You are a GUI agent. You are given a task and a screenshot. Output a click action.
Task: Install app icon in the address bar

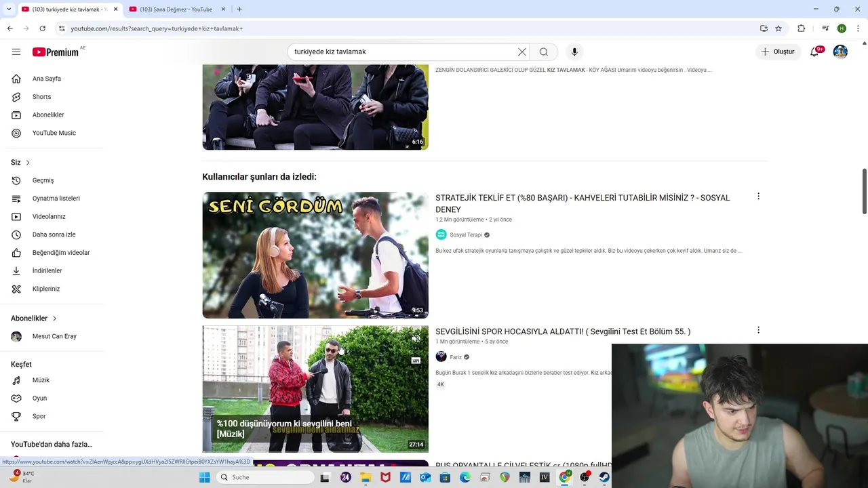coord(764,28)
